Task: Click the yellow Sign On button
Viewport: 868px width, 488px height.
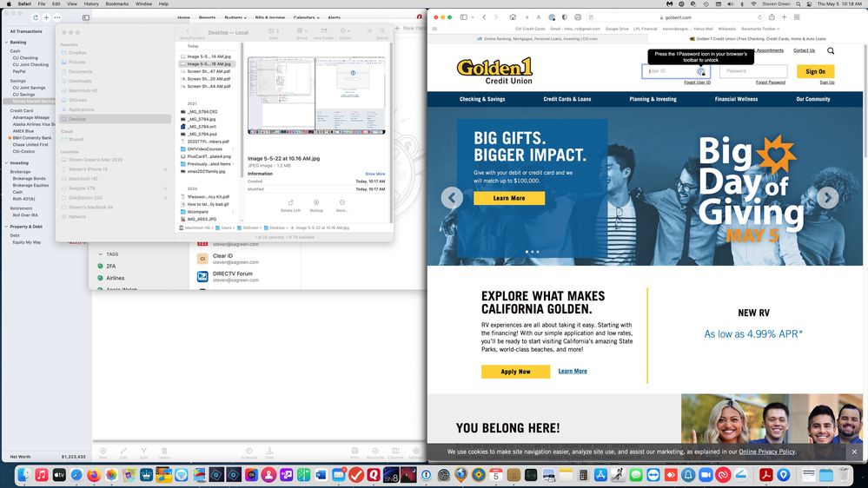Action: 815,72
